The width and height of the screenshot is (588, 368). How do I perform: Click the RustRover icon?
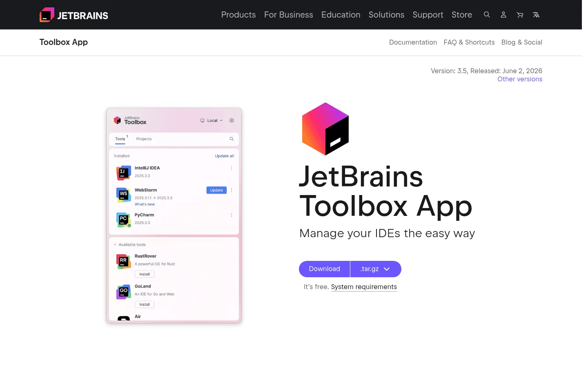[123, 261]
